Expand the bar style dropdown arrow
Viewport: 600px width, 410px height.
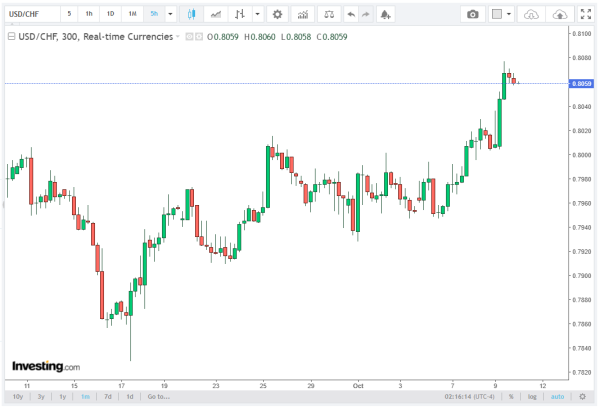click(258, 15)
